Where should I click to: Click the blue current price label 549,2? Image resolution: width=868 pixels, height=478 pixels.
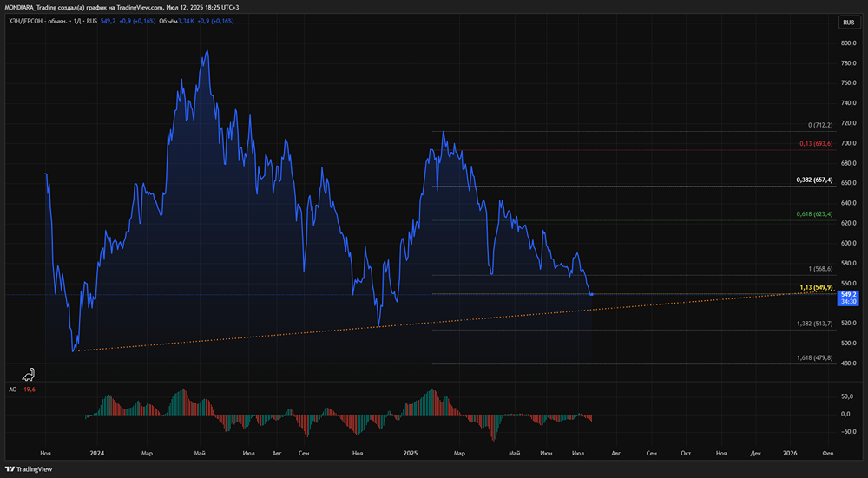coord(849,295)
